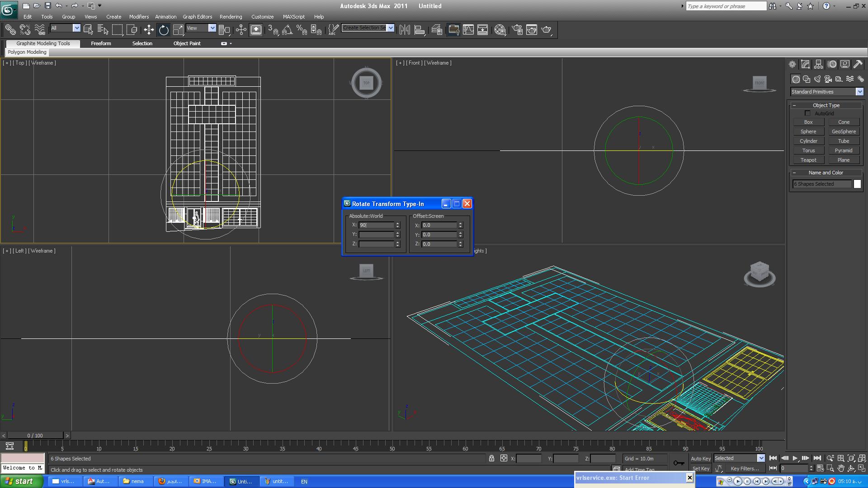Activate the Select and Uniform Scale tool
This screenshot has height=488, width=868.
[179, 30]
